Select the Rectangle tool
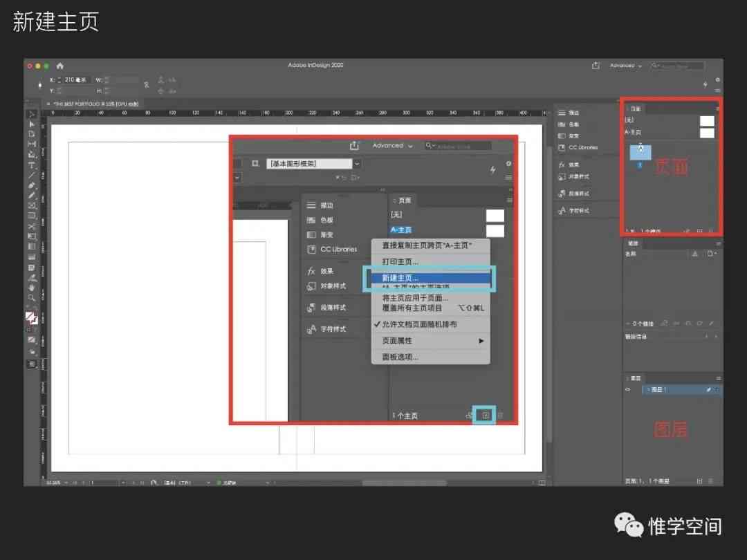Viewport: 747px width, 560px height. pyautogui.click(x=32, y=216)
